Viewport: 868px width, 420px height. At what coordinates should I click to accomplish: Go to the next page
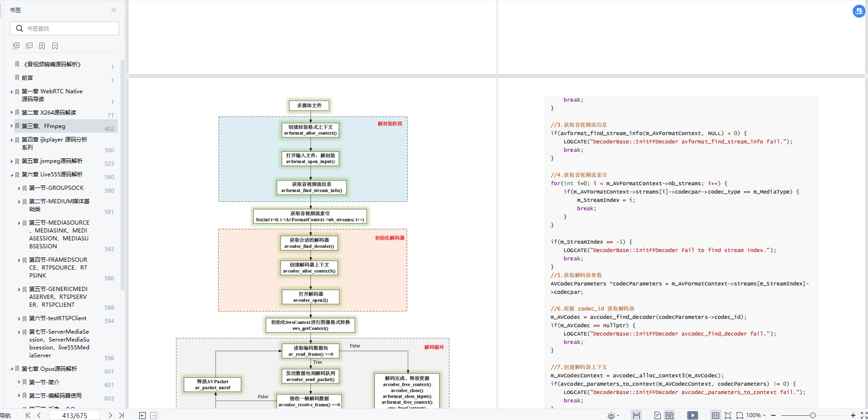click(x=110, y=415)
